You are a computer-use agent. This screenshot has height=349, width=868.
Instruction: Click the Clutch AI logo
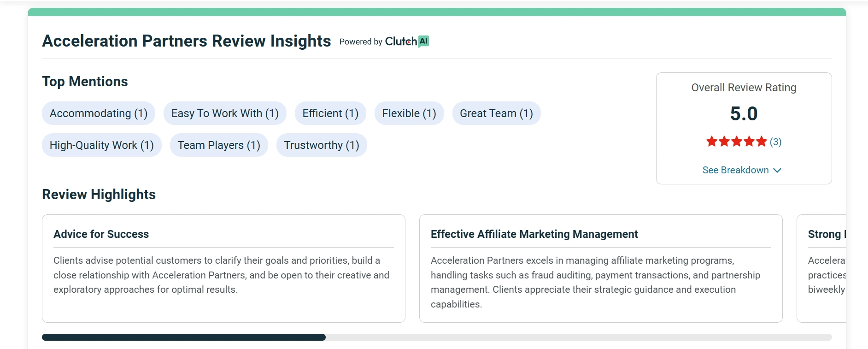click(x=407, y=41)
